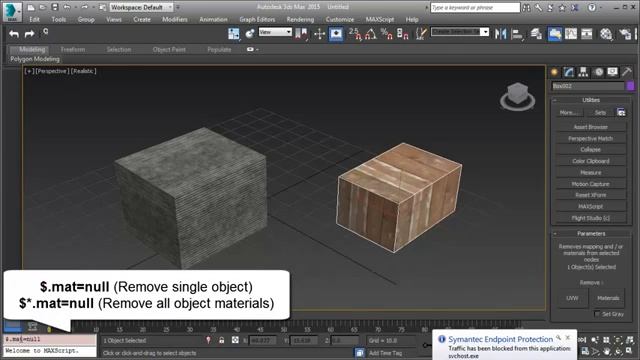
Task: Open the Perspective viewport label menu
Action: tap(52, 71)
